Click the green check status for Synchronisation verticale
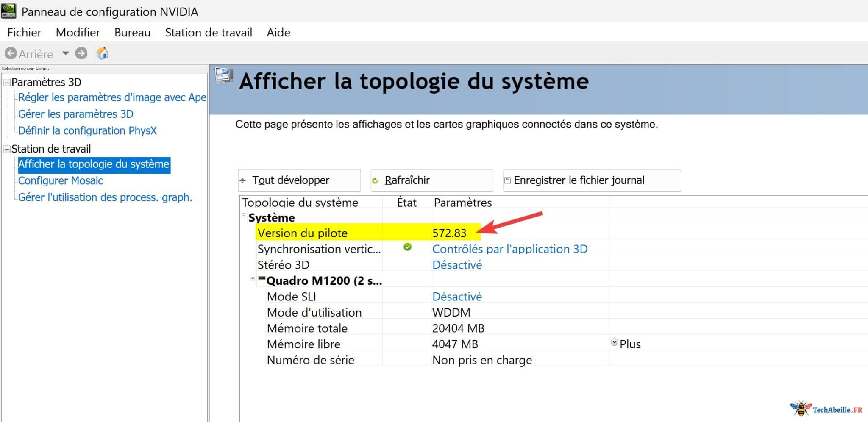Image resolution: width=868 pixels, height=422 pixels. (407, 247)
